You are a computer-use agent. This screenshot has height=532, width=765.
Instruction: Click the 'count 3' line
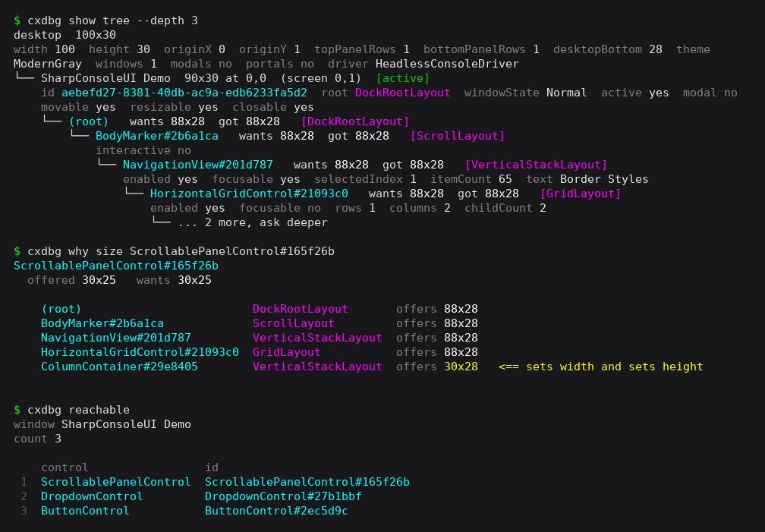click(38, 439)
